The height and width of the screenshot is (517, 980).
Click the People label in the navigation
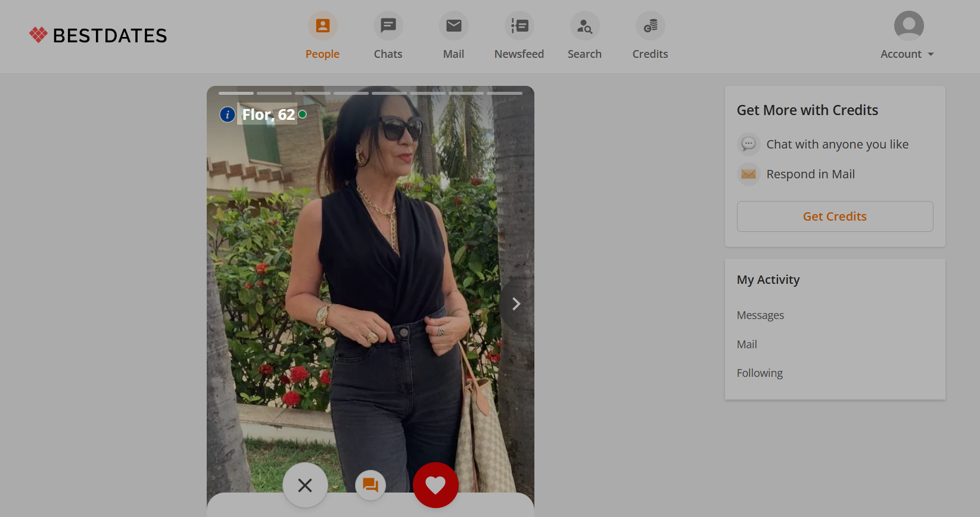pos(322,54)
